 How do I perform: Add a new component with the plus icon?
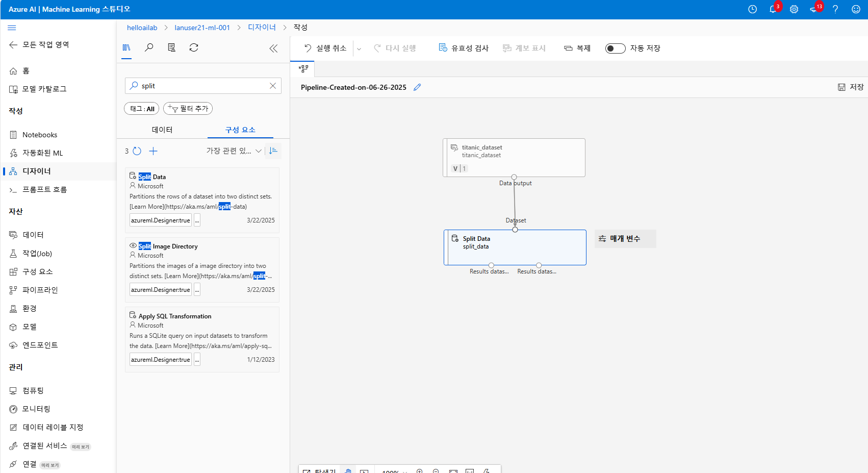tap(153, 151)
